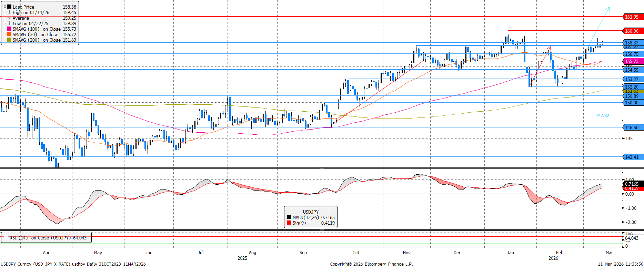The height and width of the screenshot is (267, 644).
Task: Collapse the Last Price legend tree
Action: tap(5, 7)
